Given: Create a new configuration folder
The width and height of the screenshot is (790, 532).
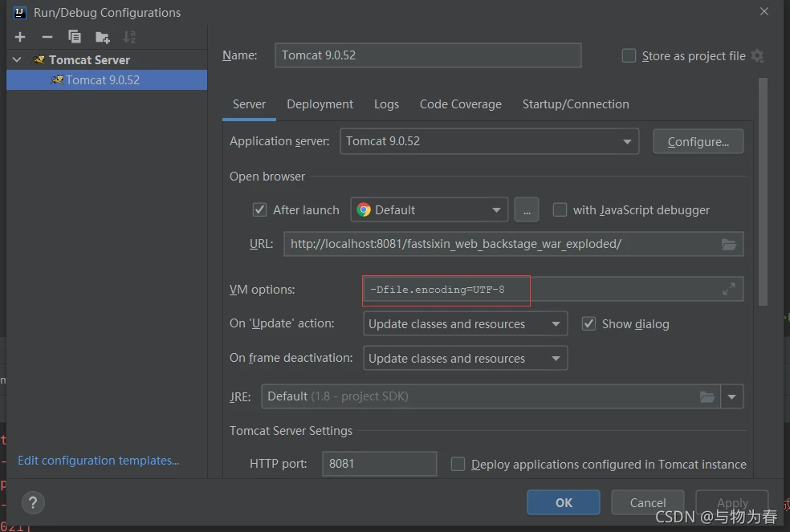Looking at the screenshot, I should coord(102,37).
